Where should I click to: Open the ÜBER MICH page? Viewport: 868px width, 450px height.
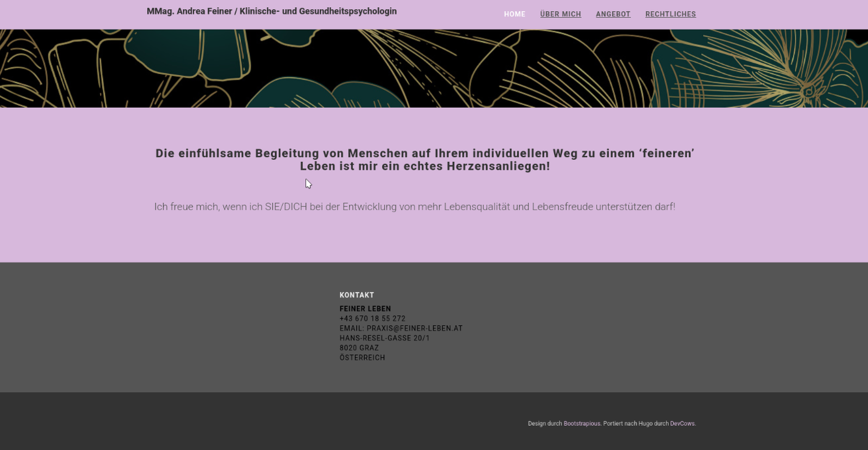(x=560, y=14)
